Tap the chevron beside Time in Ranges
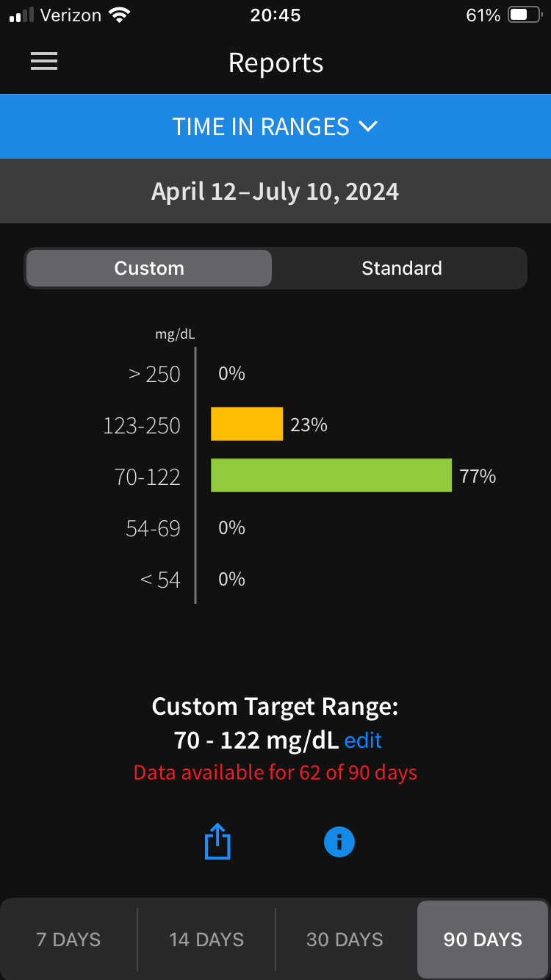The height and width of the screenshot is (980, 551). pos(368,126)
